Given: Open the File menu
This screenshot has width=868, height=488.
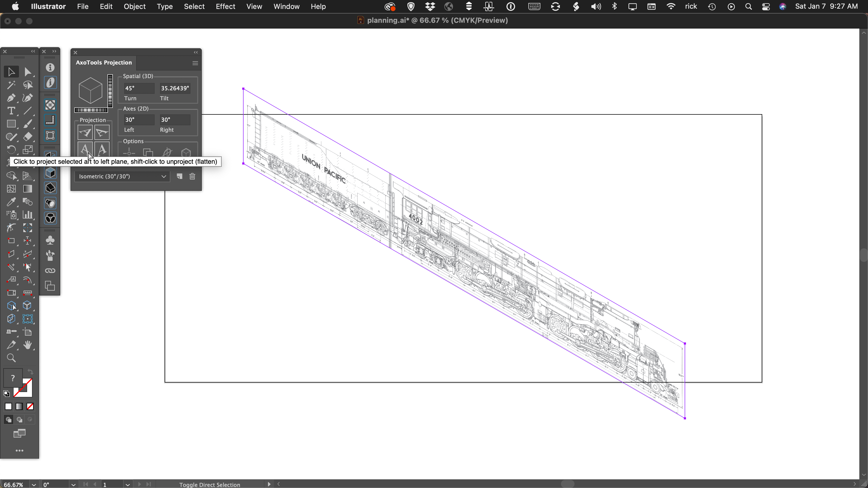Looking at the screenshot, I should (82, 7).
